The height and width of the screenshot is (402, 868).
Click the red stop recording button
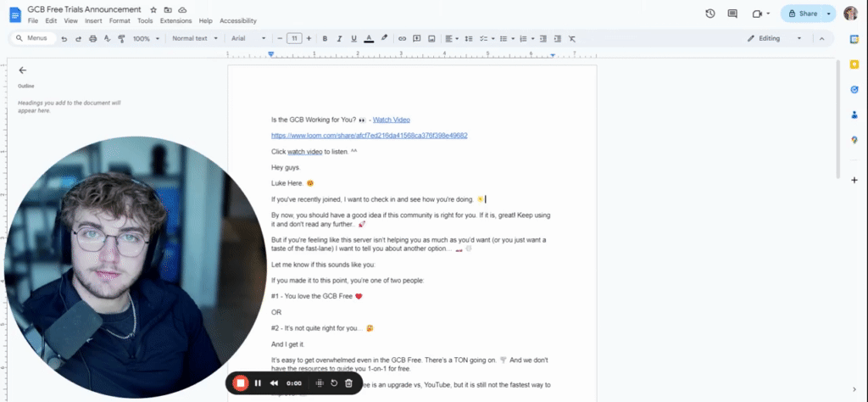(240, 382)
